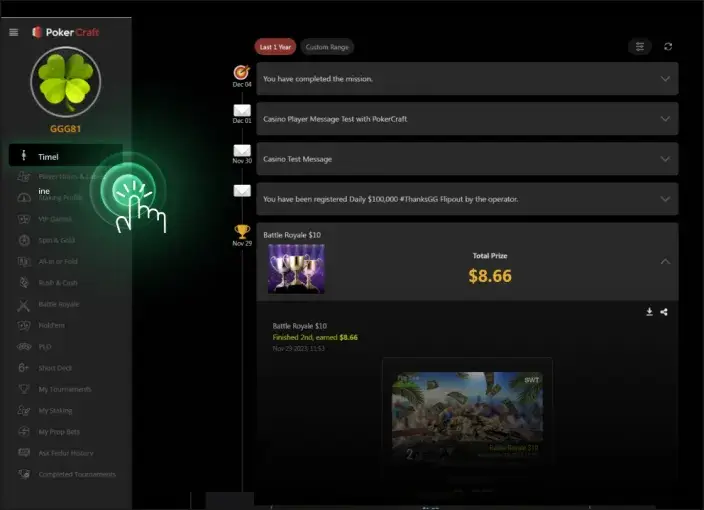The height and width of the screenshot is (510, 704).
Task: Click the Battle Royale crossed swords icon
Action: (x=23, y=305)
